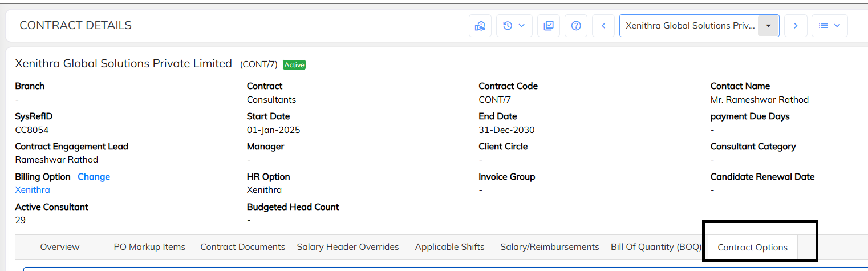Image resolution: width=868 pixels, height=271 pixels.
Task: Click the Change billing option link
Action: click(94, 177)
